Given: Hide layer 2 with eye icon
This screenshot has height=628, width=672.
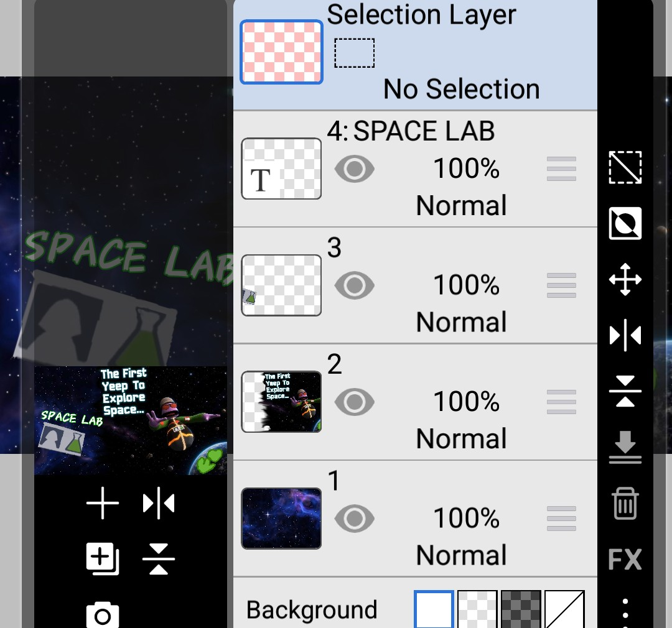Looking at the screenshot, I should point(355,402).
